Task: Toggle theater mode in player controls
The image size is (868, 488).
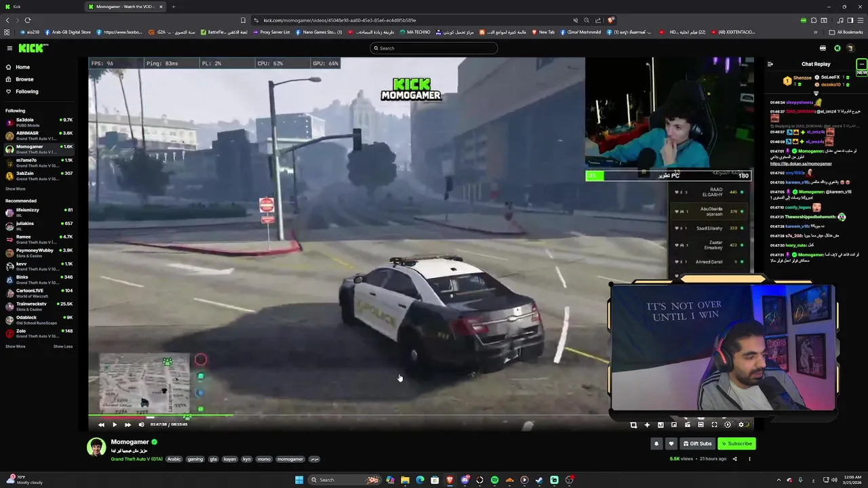Action: click(x=701, y=425)
